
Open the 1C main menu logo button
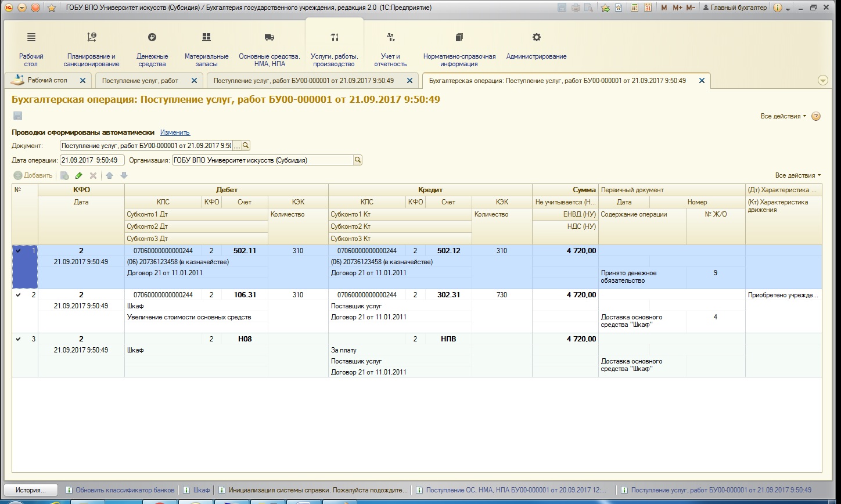click(x=9, y=8)
